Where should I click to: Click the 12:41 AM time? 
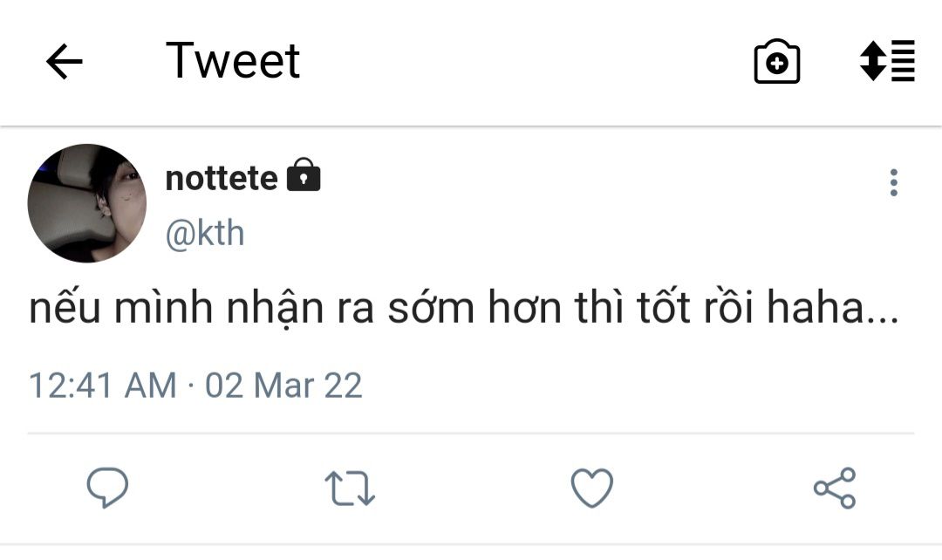pos(102,385)
